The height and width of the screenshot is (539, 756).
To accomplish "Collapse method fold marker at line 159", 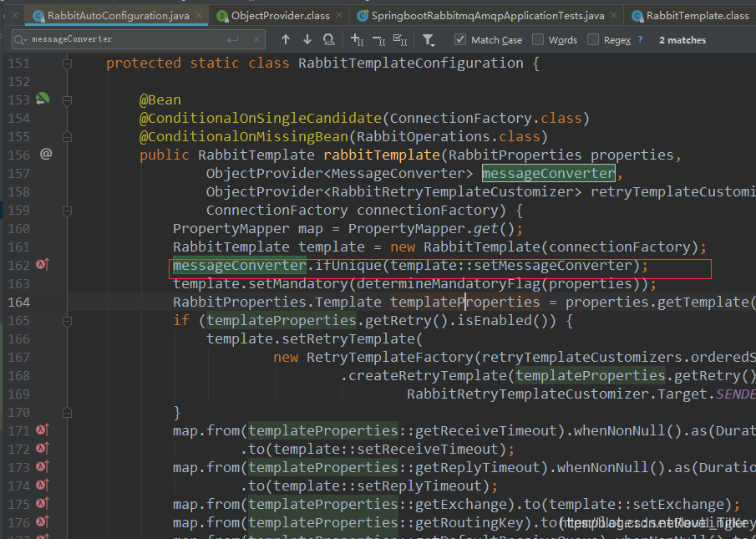I will click(x=67, y=211).
